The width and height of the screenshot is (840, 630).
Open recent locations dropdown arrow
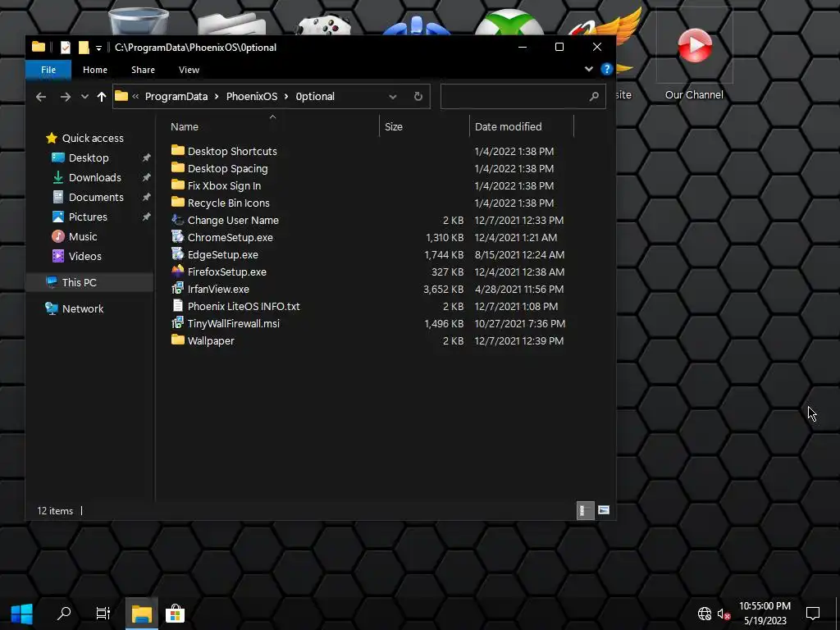[84, 97]
